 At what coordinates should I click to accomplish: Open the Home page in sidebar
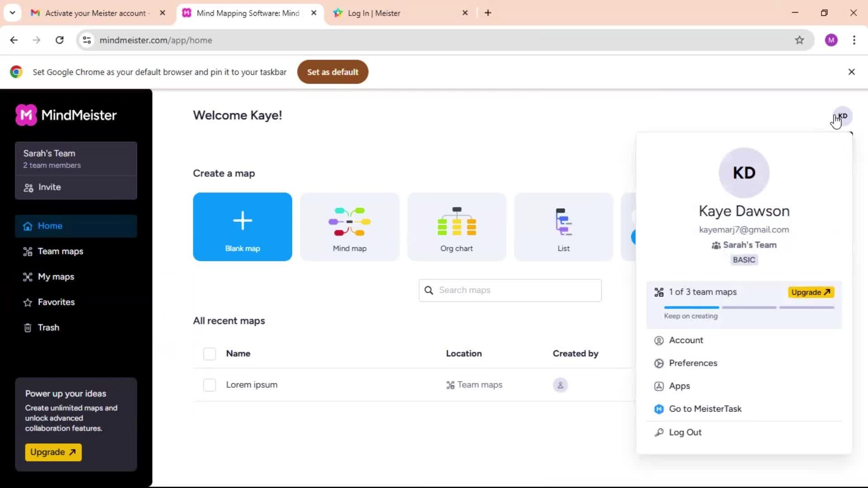76,226
